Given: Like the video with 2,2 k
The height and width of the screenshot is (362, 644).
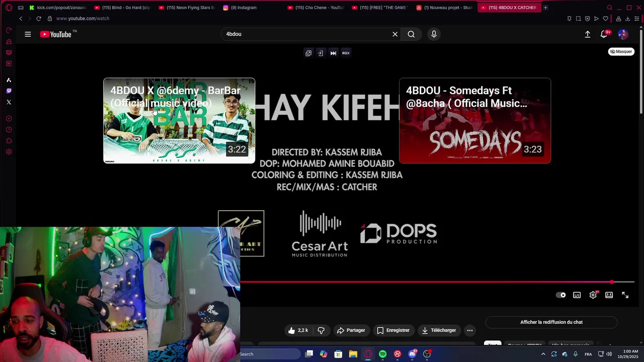Looking at the screenshot, I should click(297, 330).
